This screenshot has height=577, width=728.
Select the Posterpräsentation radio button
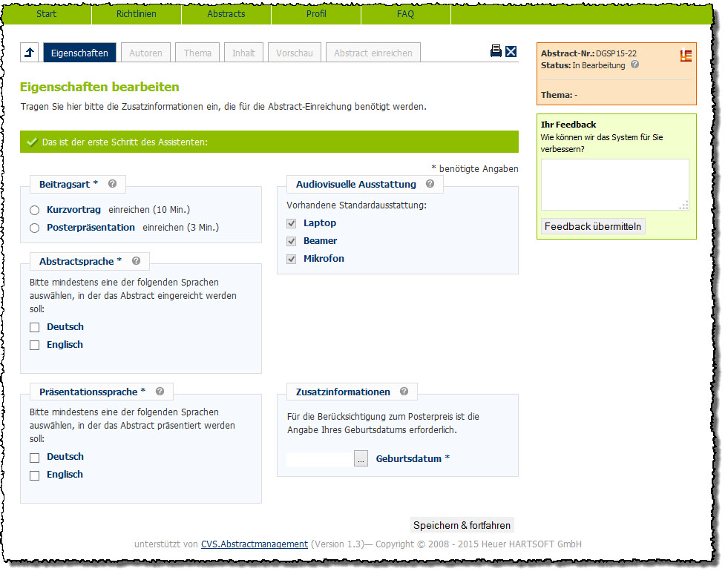[x=34, y=228]
